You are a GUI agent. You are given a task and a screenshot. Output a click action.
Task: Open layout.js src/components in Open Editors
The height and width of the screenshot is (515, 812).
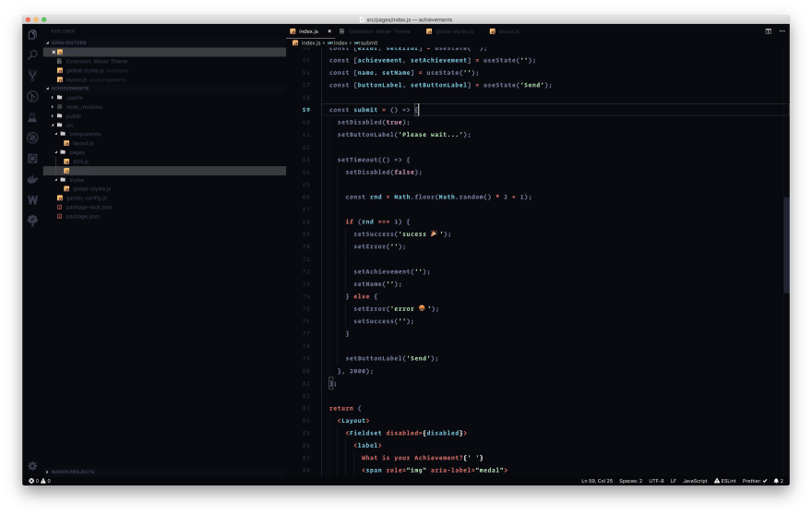pos(91,79)
